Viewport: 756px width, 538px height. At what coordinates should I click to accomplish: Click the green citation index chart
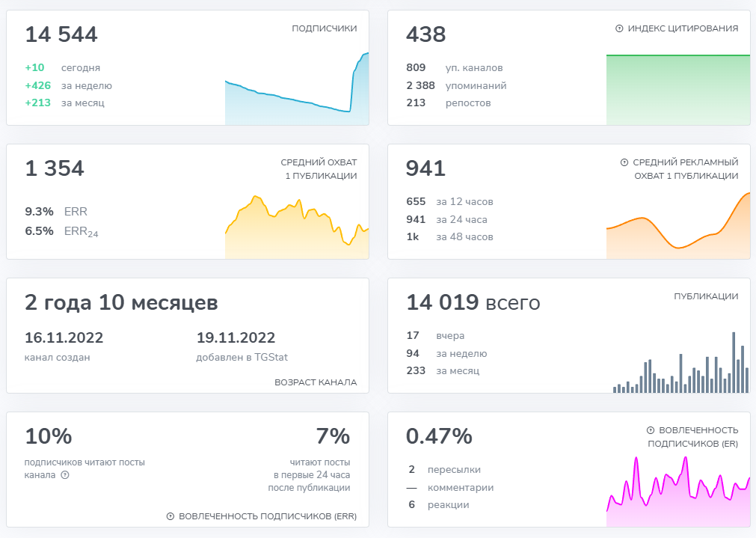[x=677, y=90]
